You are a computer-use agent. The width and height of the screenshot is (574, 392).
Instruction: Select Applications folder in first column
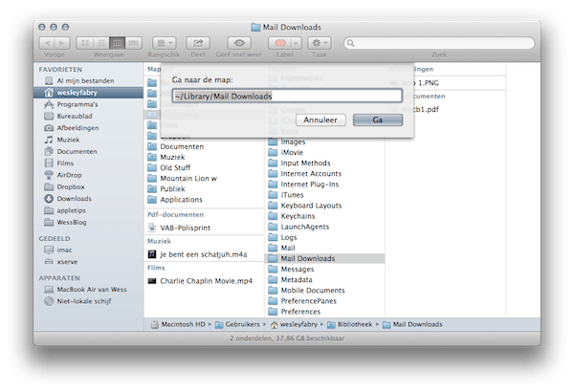[x=204, y=200]
